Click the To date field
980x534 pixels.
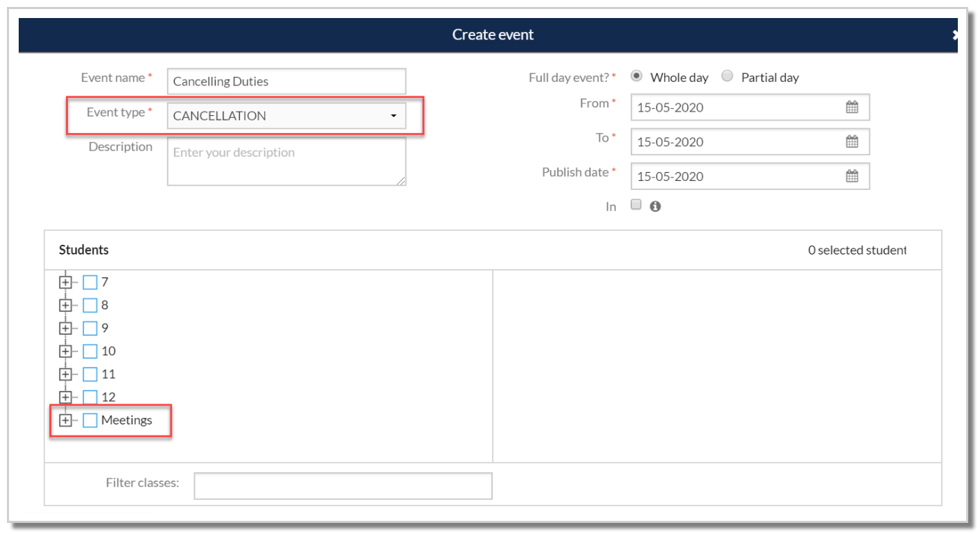750,141
